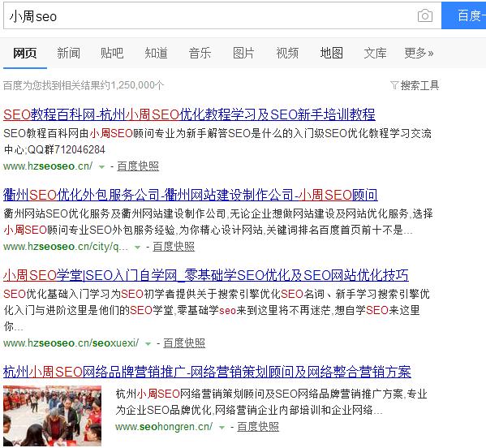
Task: Click the crowd photo thumbnail
Action: 53,416
